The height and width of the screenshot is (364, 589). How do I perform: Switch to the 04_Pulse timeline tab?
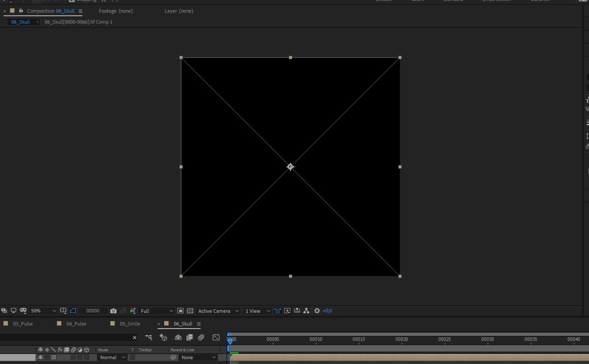[76, 324]
